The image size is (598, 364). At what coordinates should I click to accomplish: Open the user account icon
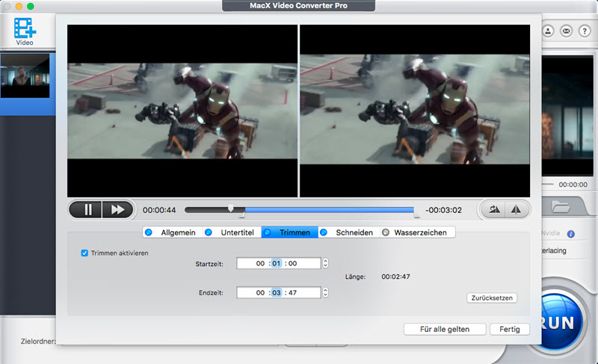pos(548,31)
